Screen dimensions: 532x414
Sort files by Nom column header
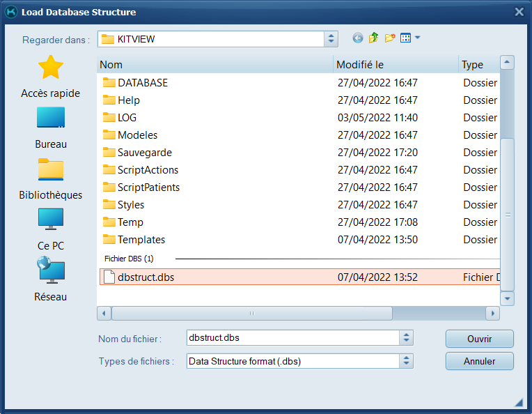click(214, 65)
